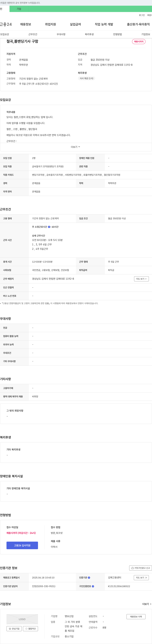Open the 직업 능력 개발 menu
This screenshot has width=152, height=644.
(104, 24)
